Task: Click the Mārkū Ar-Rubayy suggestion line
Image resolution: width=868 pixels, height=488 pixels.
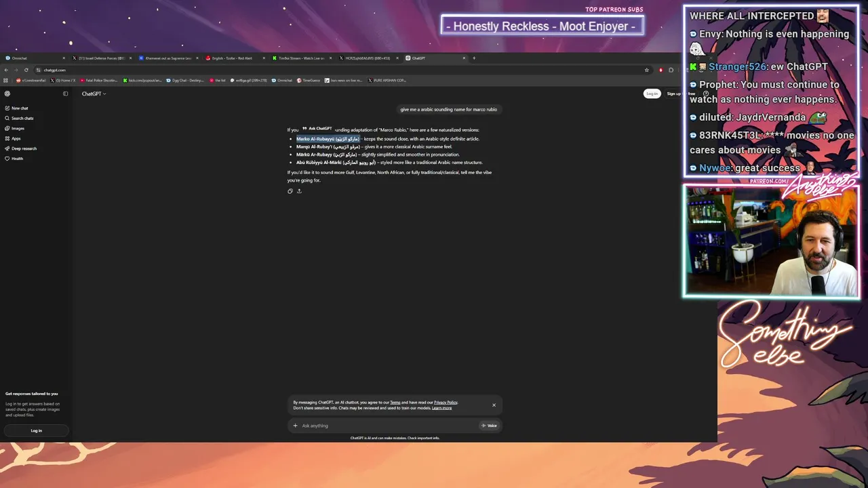Action: [378, 155]
